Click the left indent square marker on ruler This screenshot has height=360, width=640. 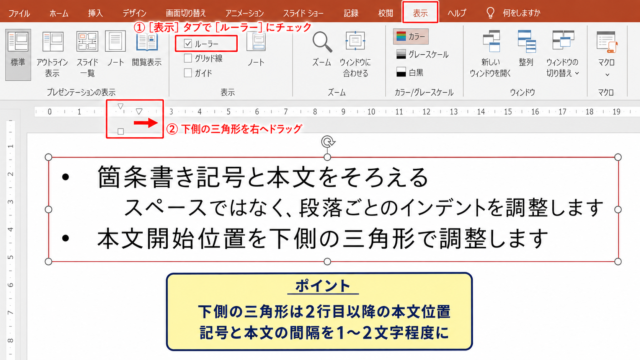(120, 131)
